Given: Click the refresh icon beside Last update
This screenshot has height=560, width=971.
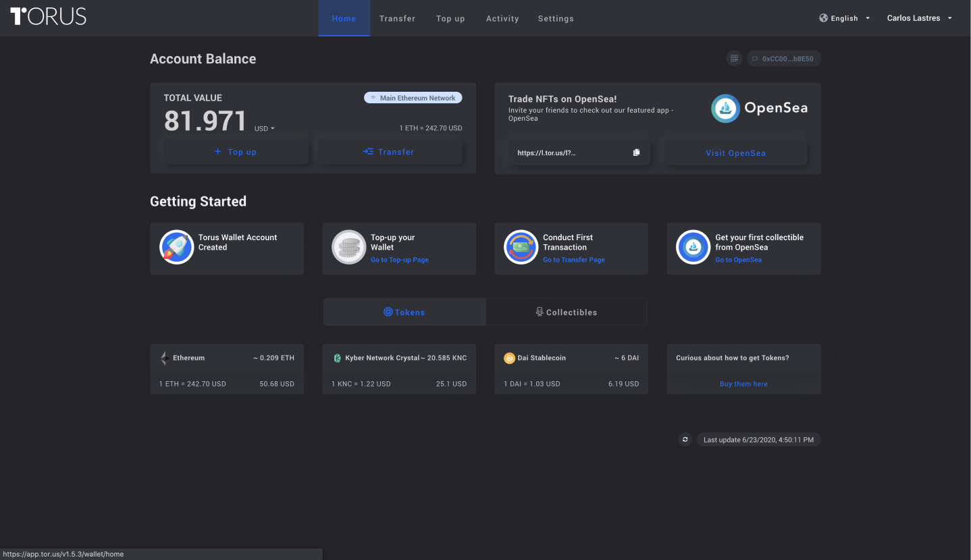Looking at the screenshot, I should pos(685,440).
